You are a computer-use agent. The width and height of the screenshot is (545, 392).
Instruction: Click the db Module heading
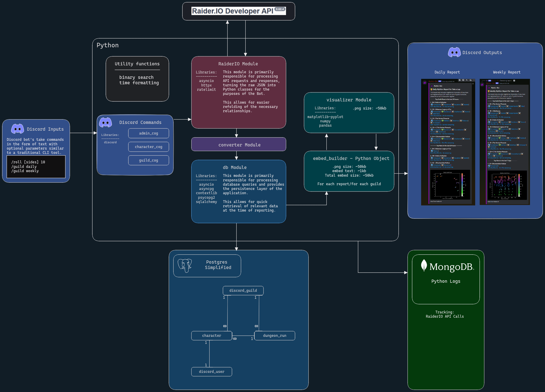(235, 167)
